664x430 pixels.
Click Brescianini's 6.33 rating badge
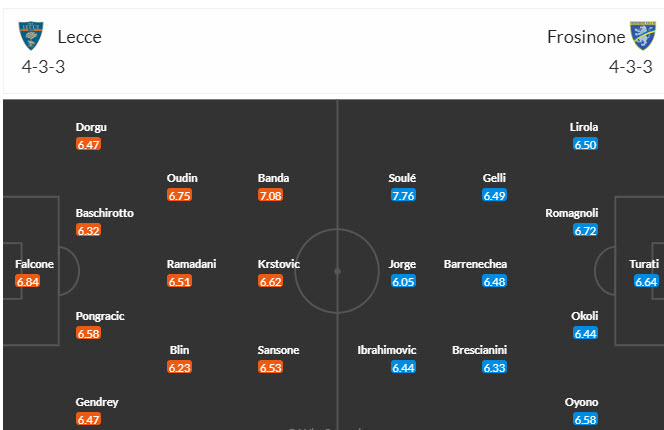pyautogui.click(x=492, y=368)
